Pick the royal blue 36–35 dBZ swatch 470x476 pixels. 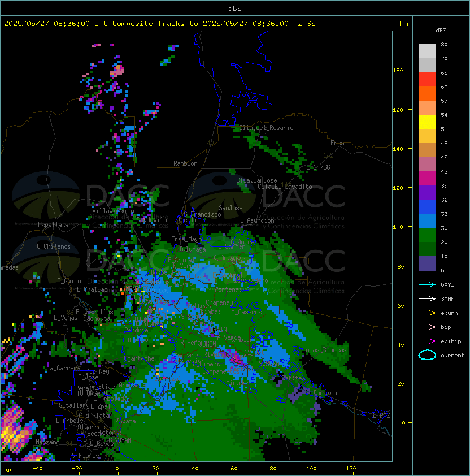pyautogui.click(x=427, y=207)
